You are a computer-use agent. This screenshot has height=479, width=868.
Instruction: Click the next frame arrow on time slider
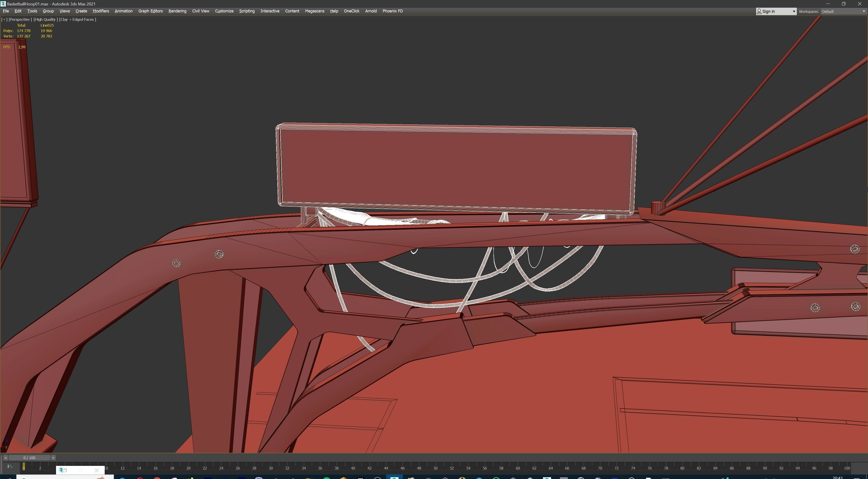(53, 458)
